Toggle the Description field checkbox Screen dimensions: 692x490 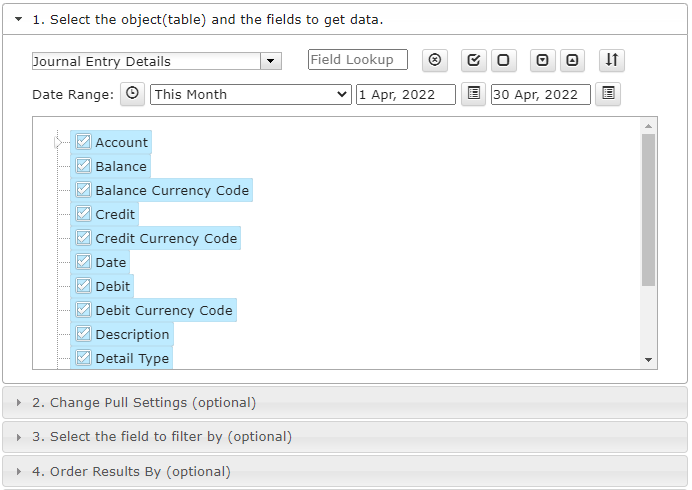point(83,334)
